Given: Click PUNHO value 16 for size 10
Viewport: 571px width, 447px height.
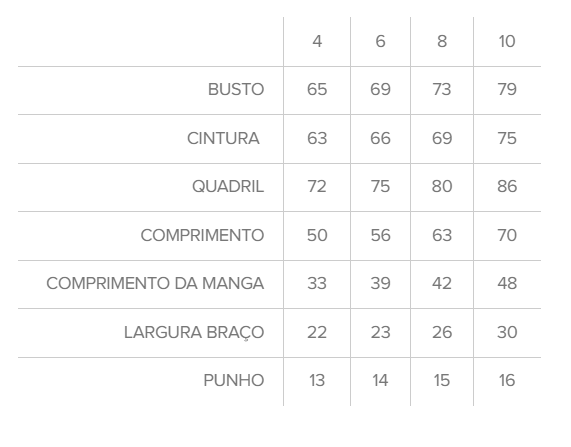Looking at the screenshot, I should [507, 380].
